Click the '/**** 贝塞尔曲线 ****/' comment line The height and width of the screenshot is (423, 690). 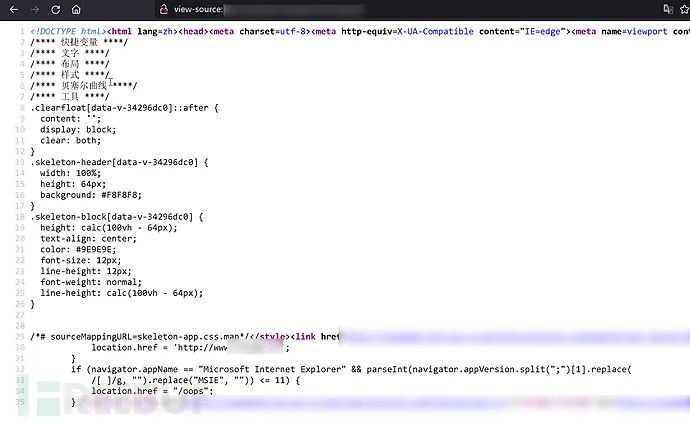(84, 86)
